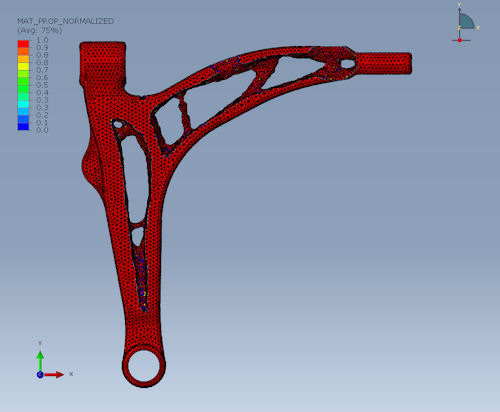Image resolution: width=500 pixels, height=412 pixels.
Task: Click the circular bore at the bracket's bottom end
Action: tap(144, 366)
